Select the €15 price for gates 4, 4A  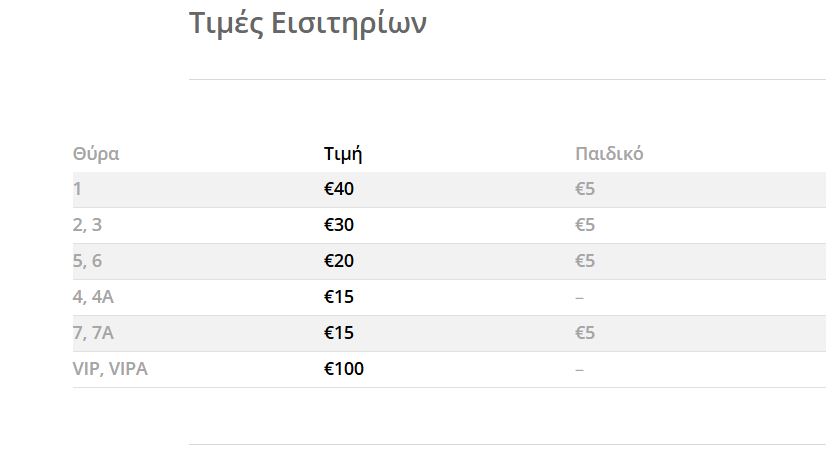[x=339, y=297]
